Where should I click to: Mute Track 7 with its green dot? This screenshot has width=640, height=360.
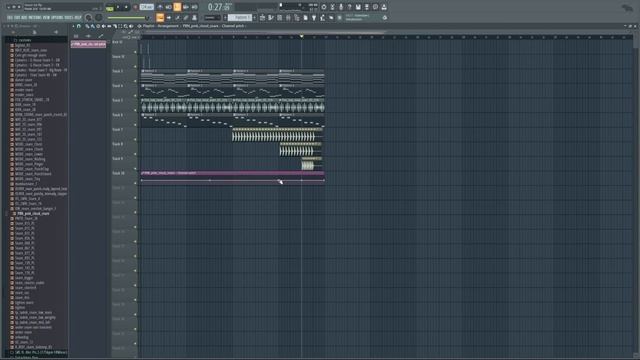click(135, 140)
